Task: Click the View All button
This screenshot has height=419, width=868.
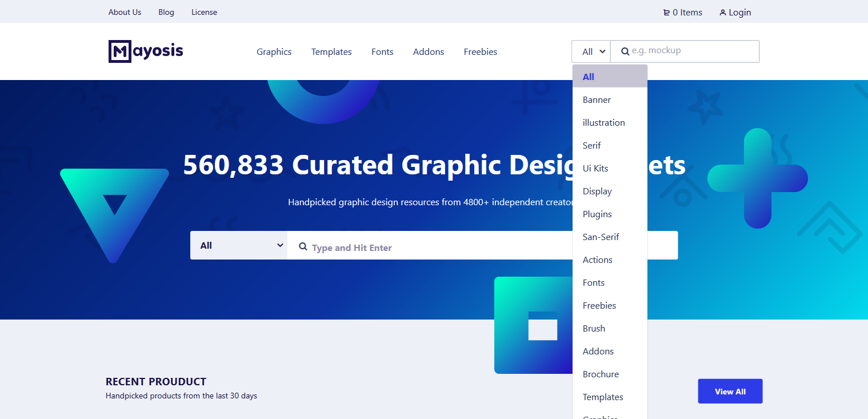Action: pos(730,391)
